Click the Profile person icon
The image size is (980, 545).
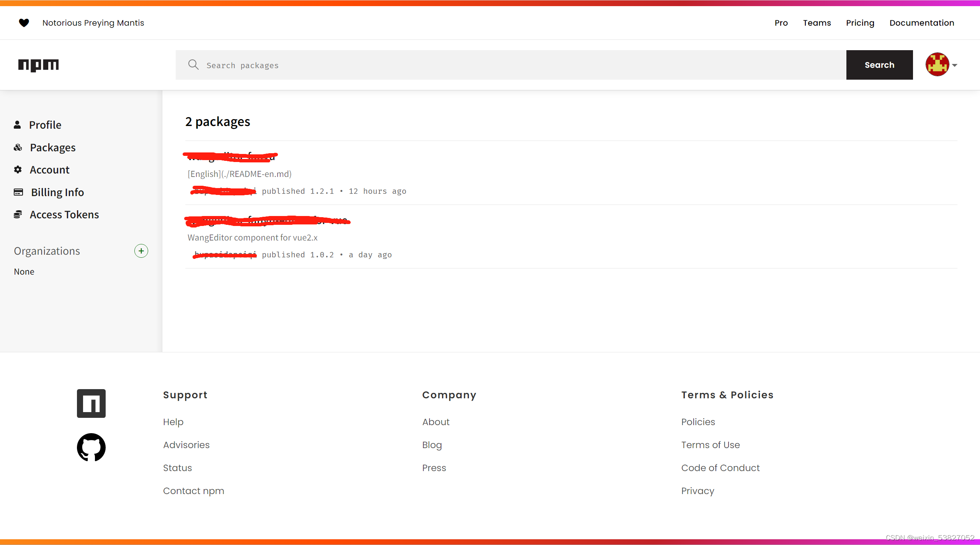pos(17,125)
